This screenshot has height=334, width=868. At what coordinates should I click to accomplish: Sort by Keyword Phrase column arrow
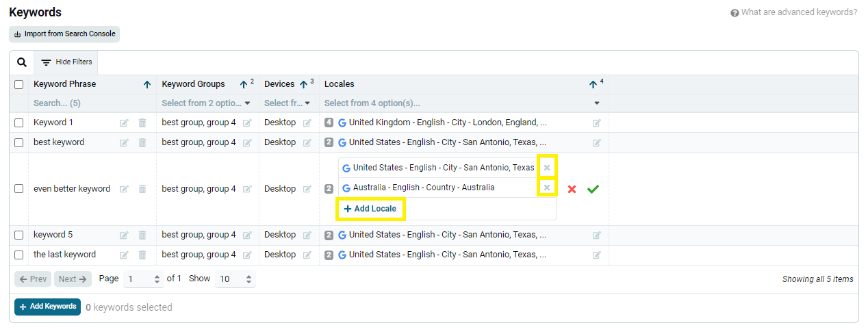click(x=146, y=85)
